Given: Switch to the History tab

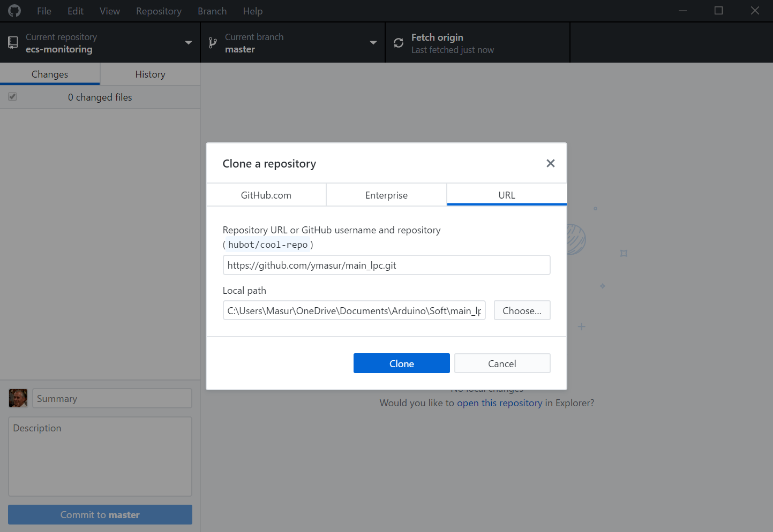Looking at the screenshot, I should point(151,74).
